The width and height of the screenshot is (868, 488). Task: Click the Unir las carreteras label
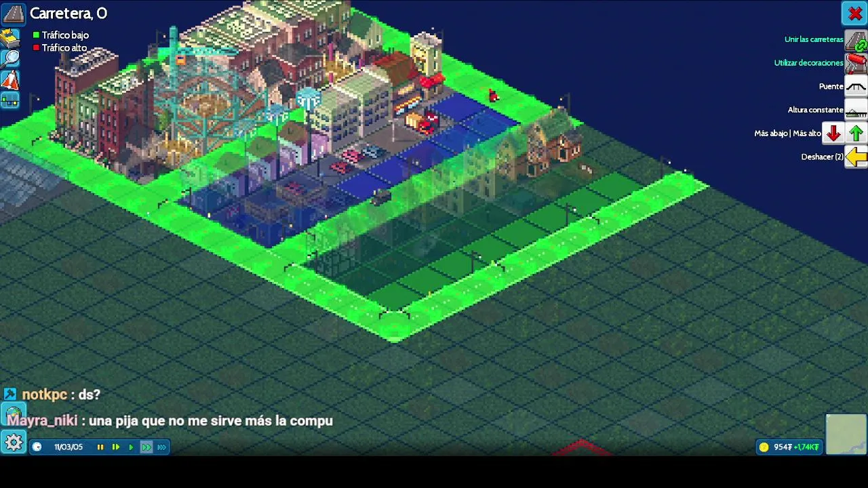tap(814, 39)
